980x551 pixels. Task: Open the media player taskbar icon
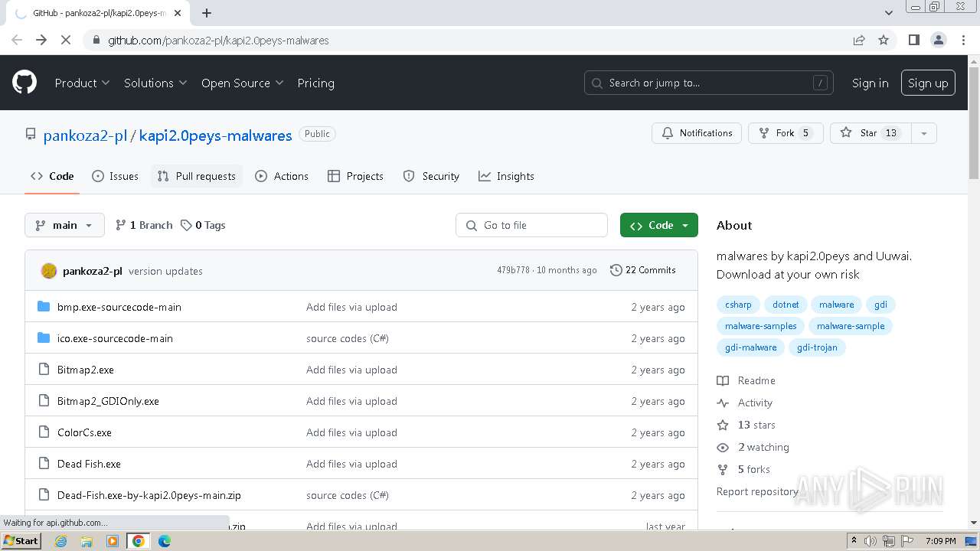tap(113, 541)
